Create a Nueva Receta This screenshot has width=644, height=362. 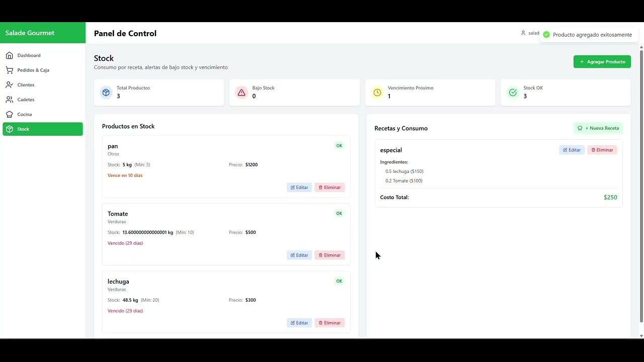[598, 128]
